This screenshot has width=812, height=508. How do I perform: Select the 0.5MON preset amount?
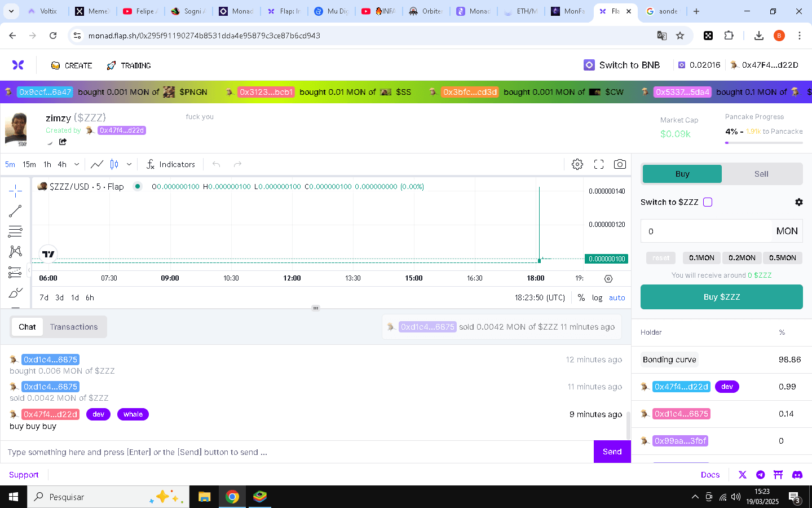pyautogui.click(x=782, y=258)
